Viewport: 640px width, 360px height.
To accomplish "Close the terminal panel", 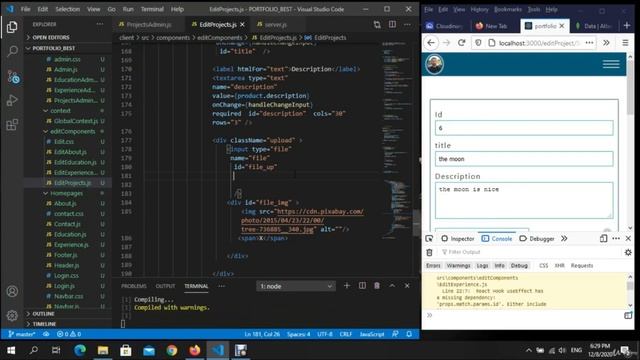I will [x=407, y=286].
